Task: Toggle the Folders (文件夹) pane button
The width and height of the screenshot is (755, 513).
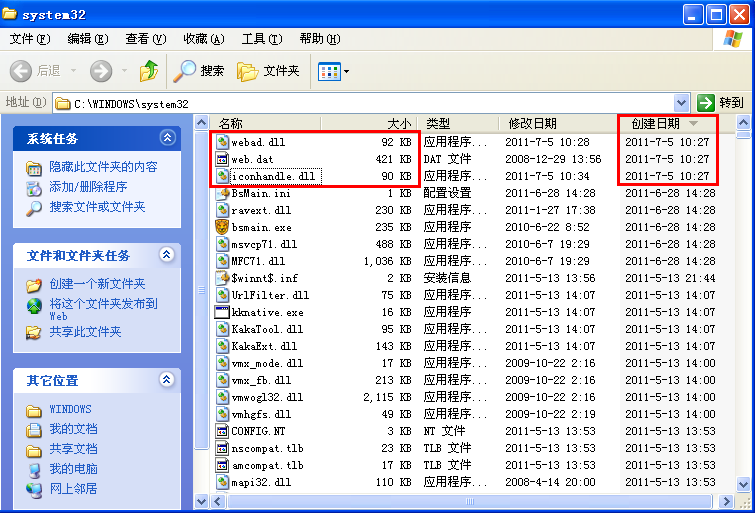Action: click(x=268, y=71)
